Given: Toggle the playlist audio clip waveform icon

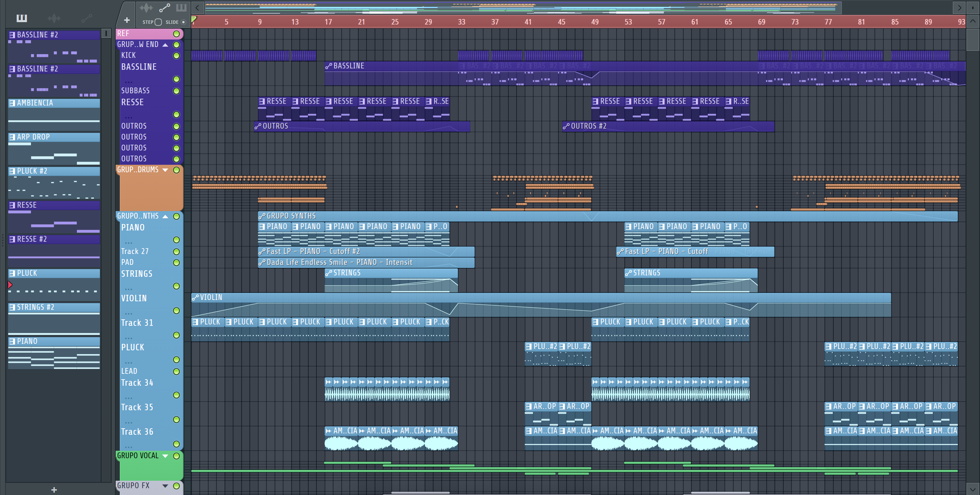Looking at the screenshot, I should (x=146, y=7).
